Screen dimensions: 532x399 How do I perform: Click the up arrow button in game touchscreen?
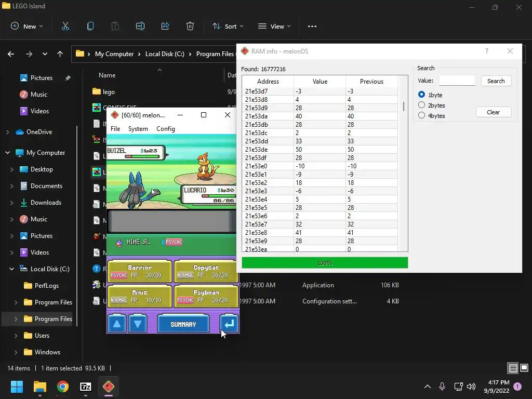[117, 324]
